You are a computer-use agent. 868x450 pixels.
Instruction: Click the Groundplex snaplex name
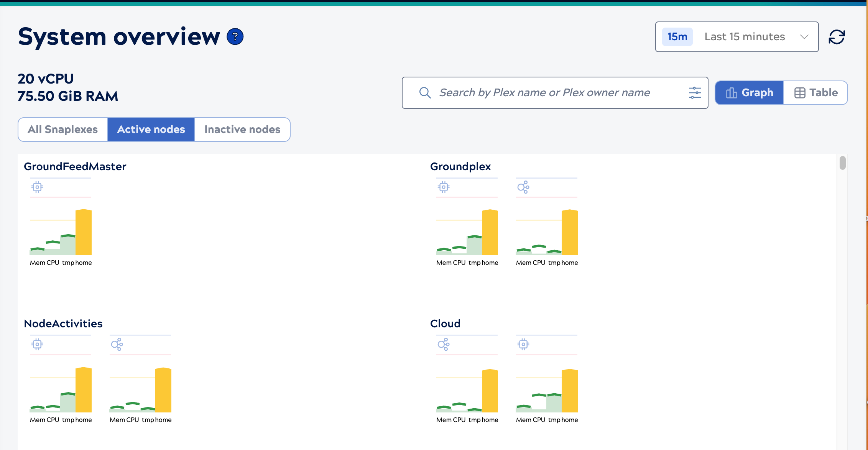coord(460,166)
